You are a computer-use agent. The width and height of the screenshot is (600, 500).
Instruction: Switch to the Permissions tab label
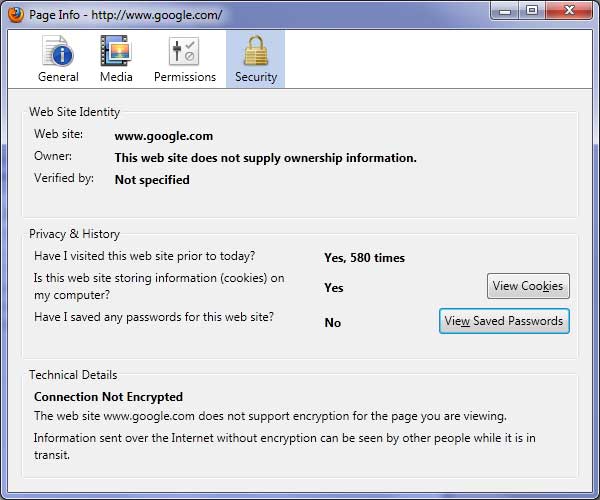click(185, 77)
